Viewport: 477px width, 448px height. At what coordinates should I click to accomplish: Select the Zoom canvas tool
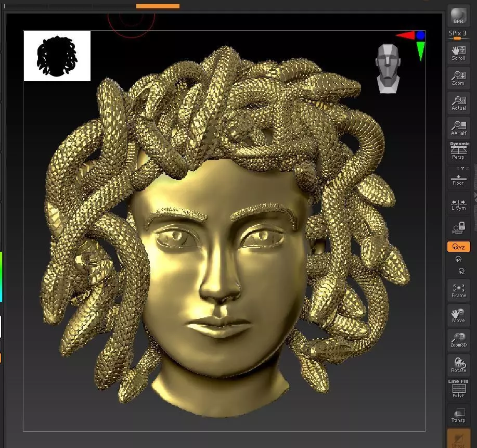pyautogui.click(x=458, y=78)
